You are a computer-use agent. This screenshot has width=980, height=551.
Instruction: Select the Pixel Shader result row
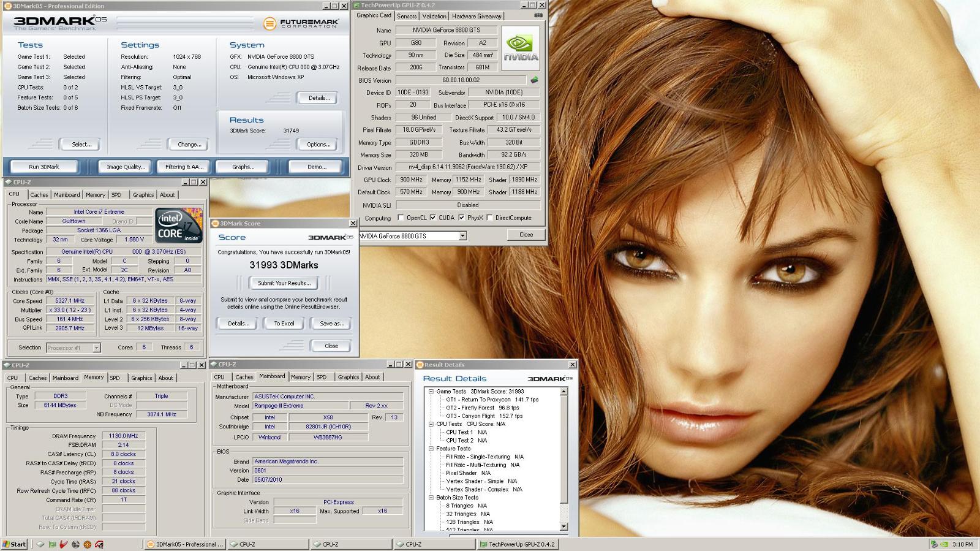coord(468,473)
